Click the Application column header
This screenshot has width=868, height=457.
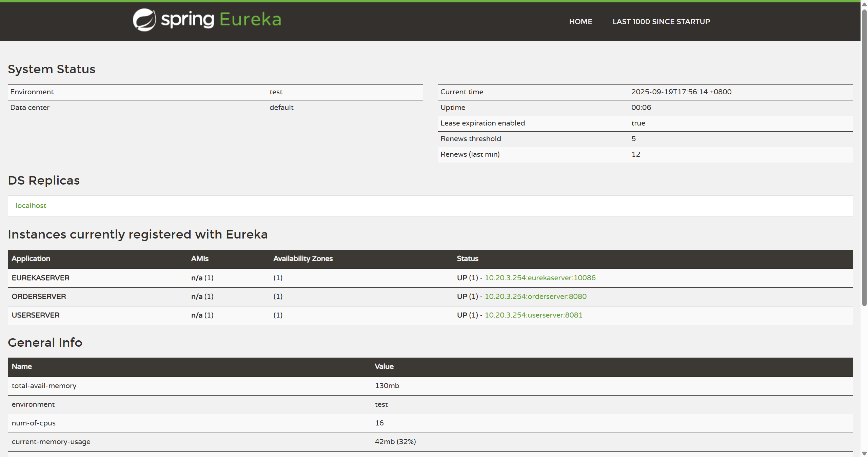pos(31,259)
